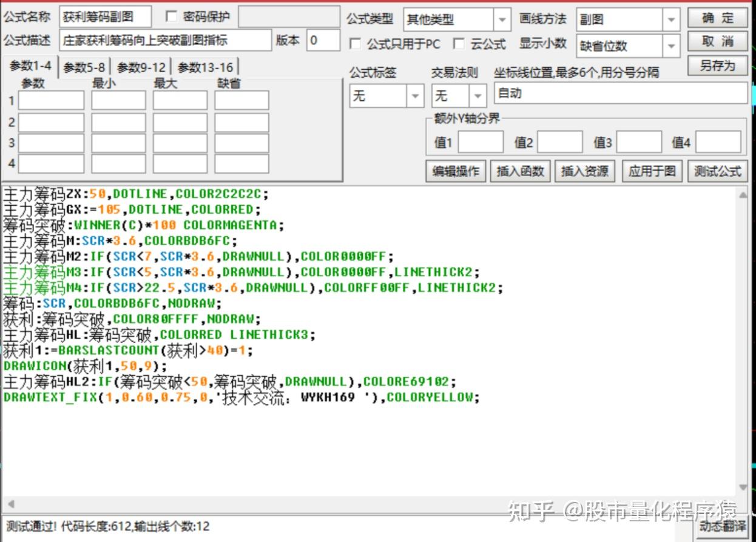Focus the 公式名称 input field
756x542 pixels.
point(106,18)
